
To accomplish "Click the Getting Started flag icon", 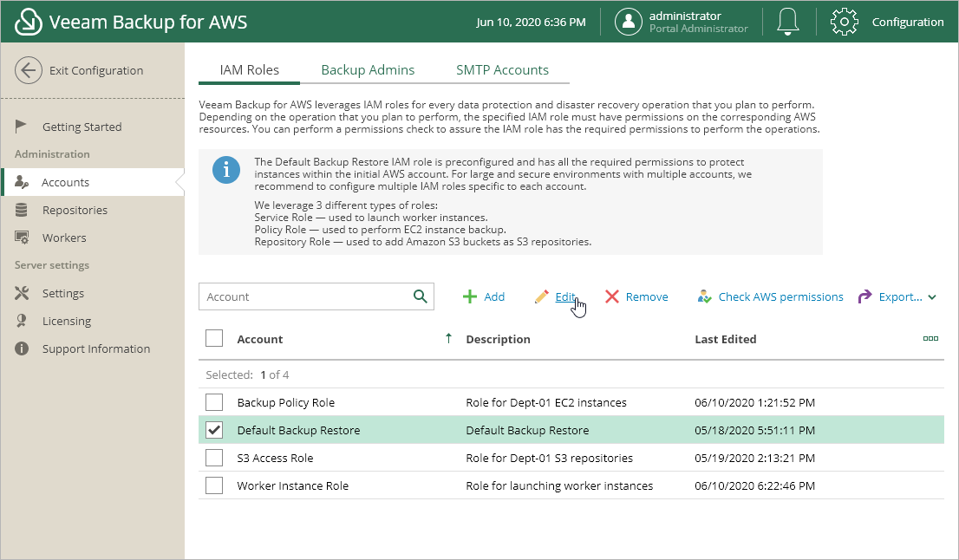I will coord(21,127).
